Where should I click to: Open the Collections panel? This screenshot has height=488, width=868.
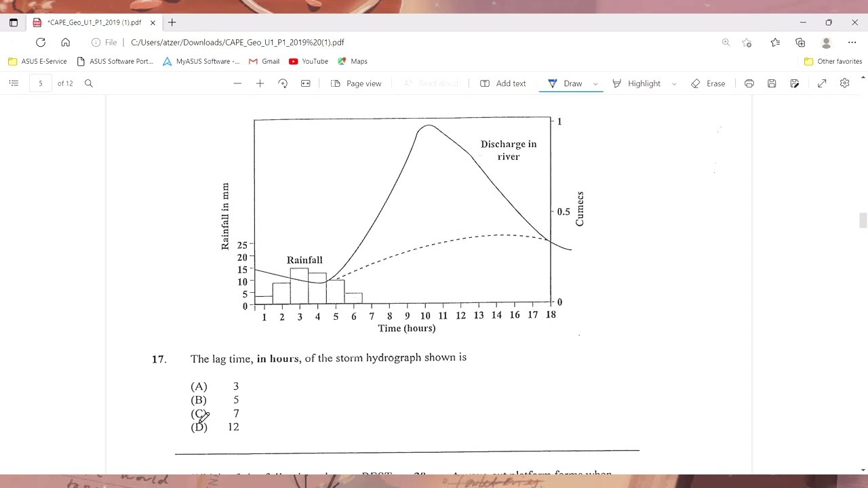(800, 42)
